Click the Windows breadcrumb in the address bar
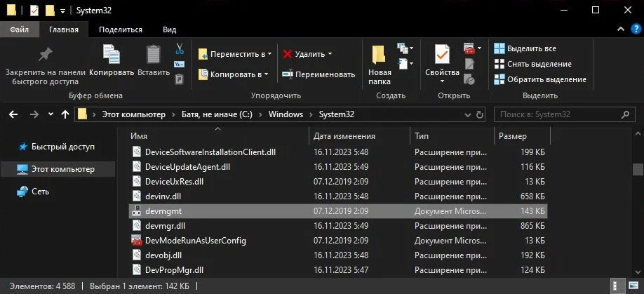644x294 pixels. pyautogui.click(x=286, y=114)
